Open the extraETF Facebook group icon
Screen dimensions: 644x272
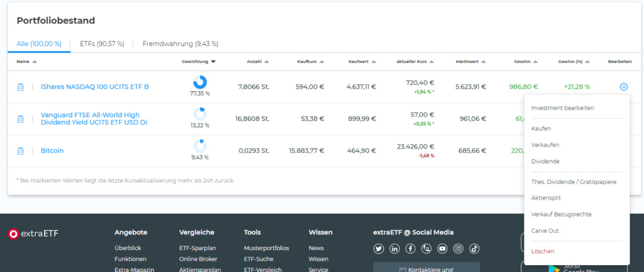[x=426, y=249]
